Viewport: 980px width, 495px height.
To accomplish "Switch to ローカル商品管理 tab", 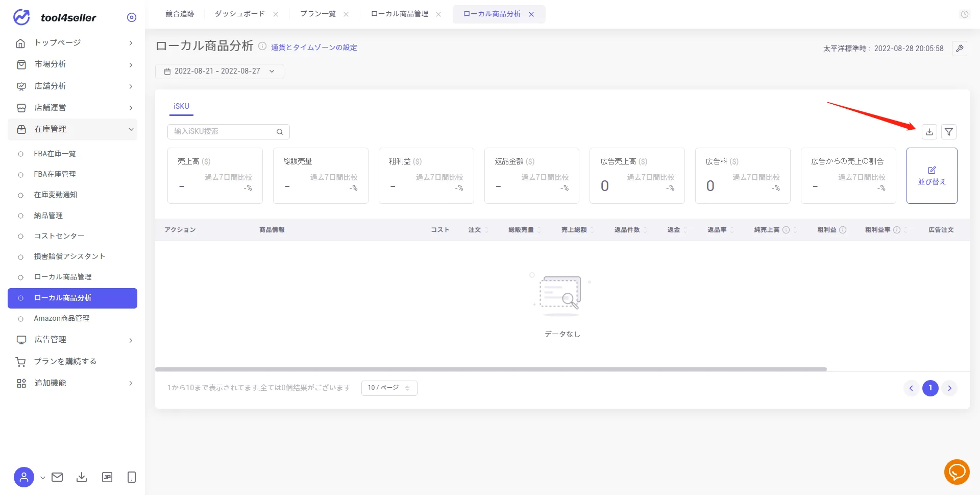I will pyautogui.click(x=400, y=14).
